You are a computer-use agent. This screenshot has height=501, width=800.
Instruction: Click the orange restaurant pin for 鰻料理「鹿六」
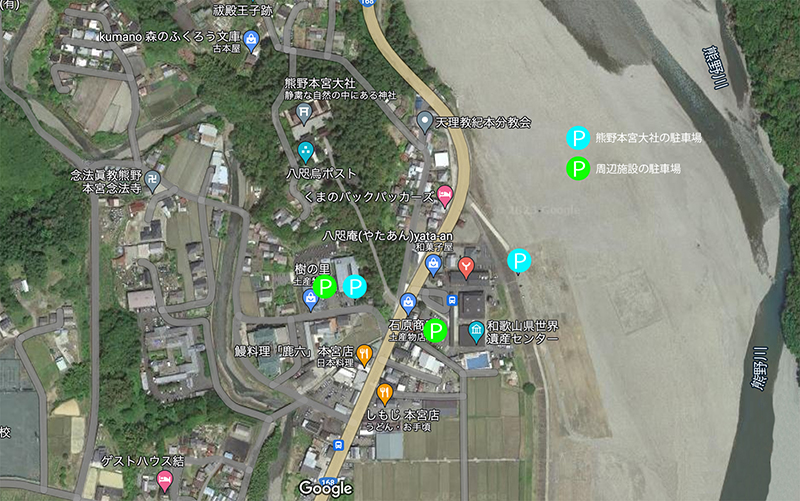(x=364, y=356)
